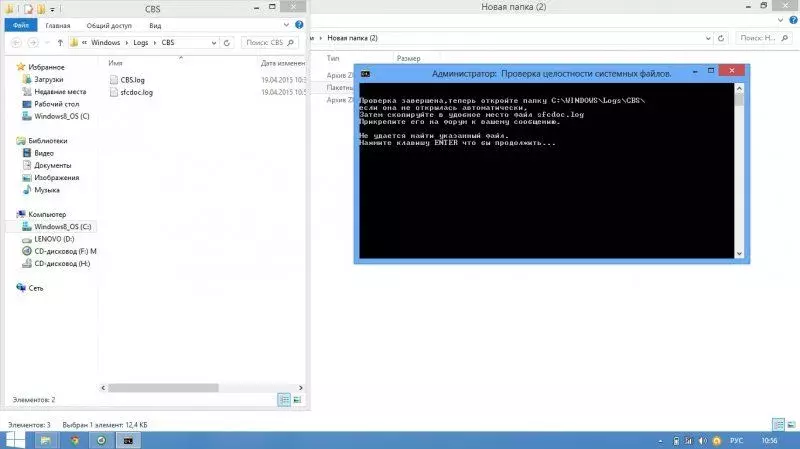Viewport: 800px width, 449px height.
Task: Expand the ribbon chevron in CBS window
Action: coord(286,24)
